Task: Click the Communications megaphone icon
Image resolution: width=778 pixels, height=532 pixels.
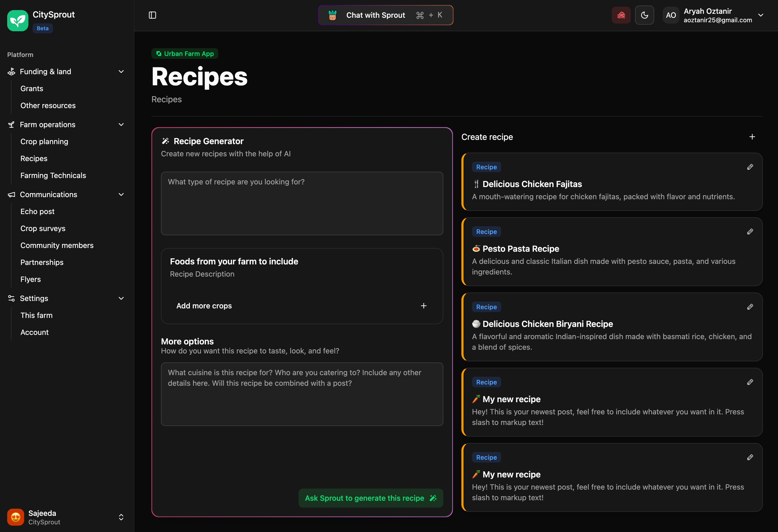Action: [x=11, y=195]
